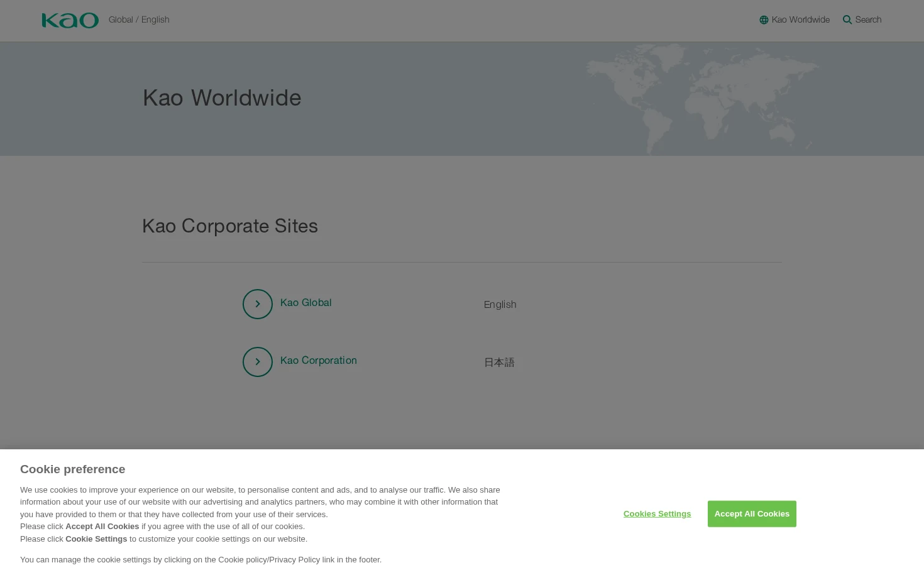This screenshot has height=580, width=924.
Task: Click the 日本語 language label
Action: pyautogui.click(x=499, y=363)
